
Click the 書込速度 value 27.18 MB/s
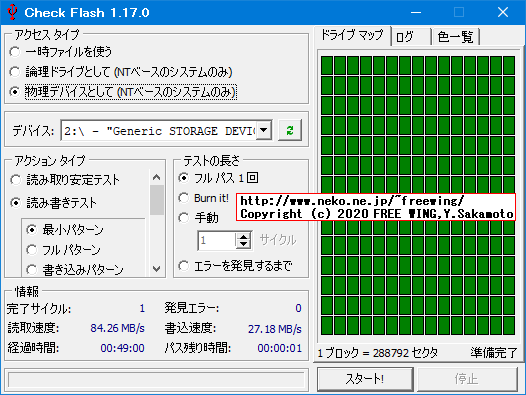point(275,329)
